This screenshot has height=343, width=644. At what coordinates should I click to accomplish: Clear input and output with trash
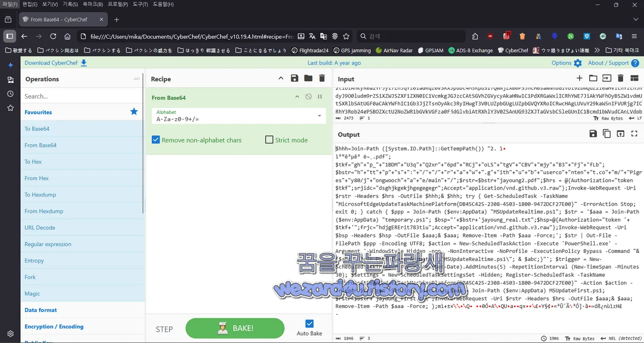click(x=620, y=78)
